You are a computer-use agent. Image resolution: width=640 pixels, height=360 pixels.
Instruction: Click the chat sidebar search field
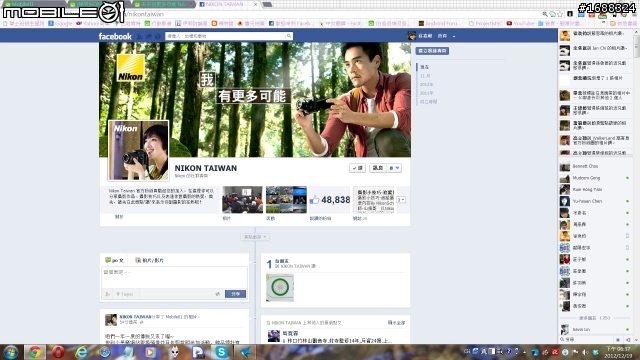coord(586,340)
